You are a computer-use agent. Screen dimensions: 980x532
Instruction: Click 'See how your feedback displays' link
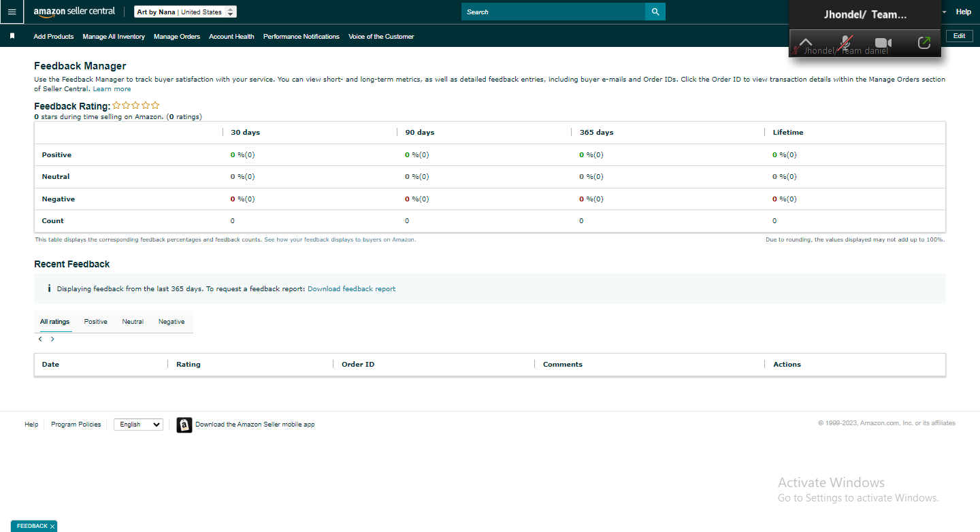click(x=340, y=239)
